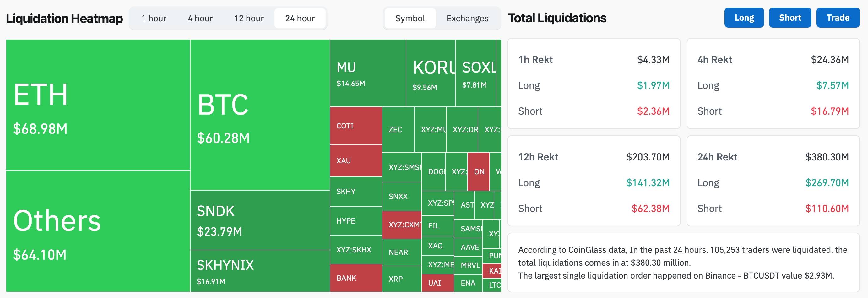Click the red XAU tile
The height and width of the screenshot is (298, 868).
click(x=356, y=161)
